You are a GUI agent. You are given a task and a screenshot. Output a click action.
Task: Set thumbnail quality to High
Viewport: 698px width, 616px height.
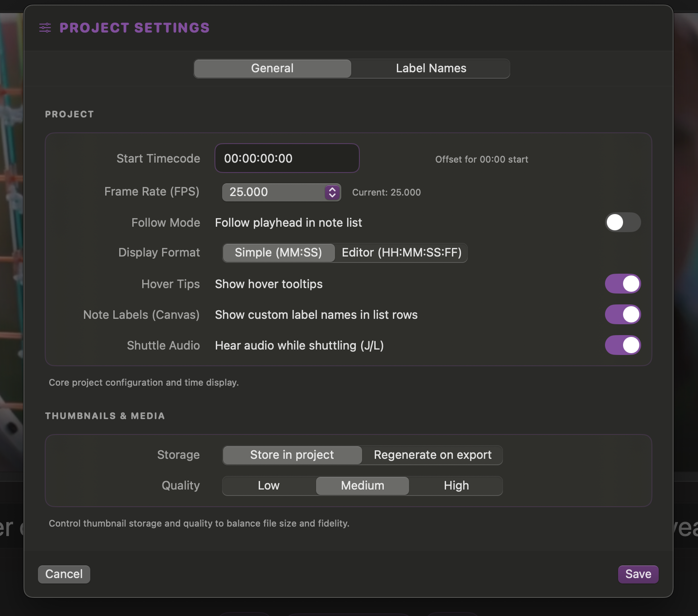[456, 486]
